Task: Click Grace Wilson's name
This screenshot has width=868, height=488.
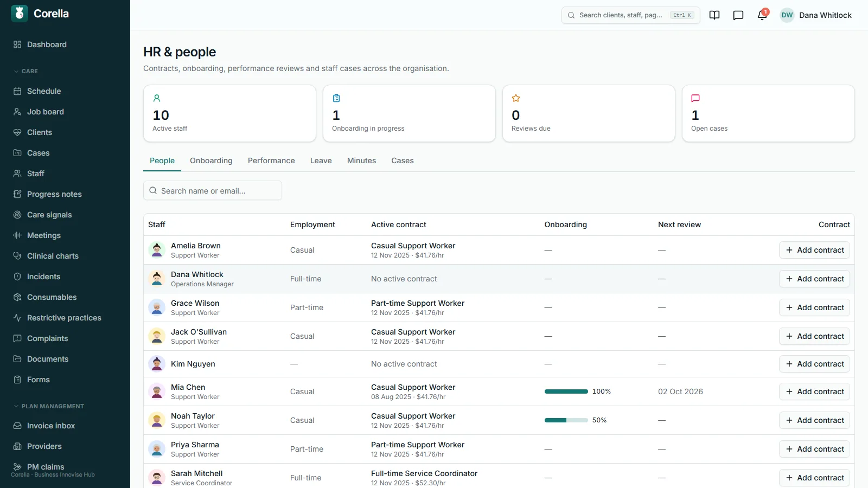Action: (x=195, y=303)
